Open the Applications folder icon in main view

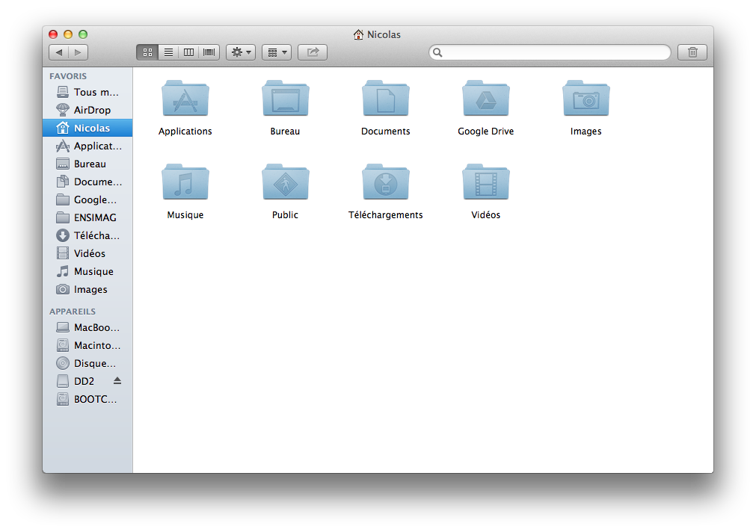(185, 99)
